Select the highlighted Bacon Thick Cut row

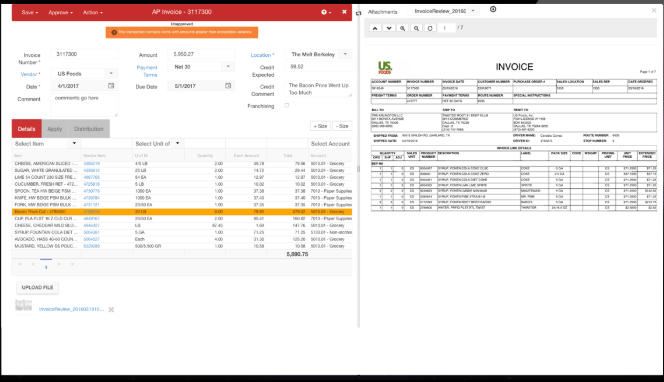[x=182, y=212]
